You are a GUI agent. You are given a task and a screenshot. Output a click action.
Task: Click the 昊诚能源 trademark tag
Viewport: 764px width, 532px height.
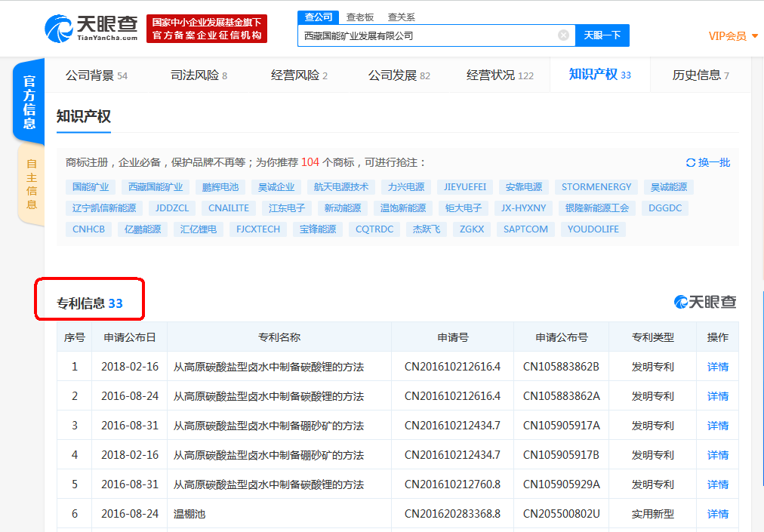coord(669,187)
